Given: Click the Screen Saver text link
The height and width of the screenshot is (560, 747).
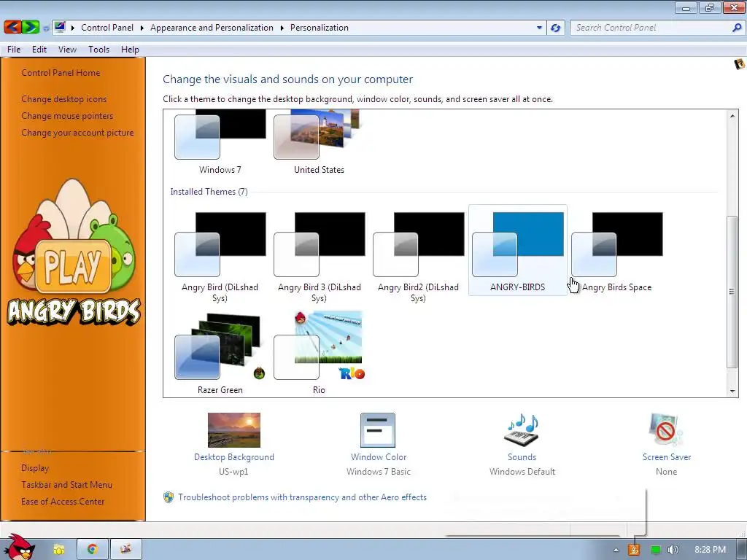Looking at the screenshot, I should tap(667, 457).
